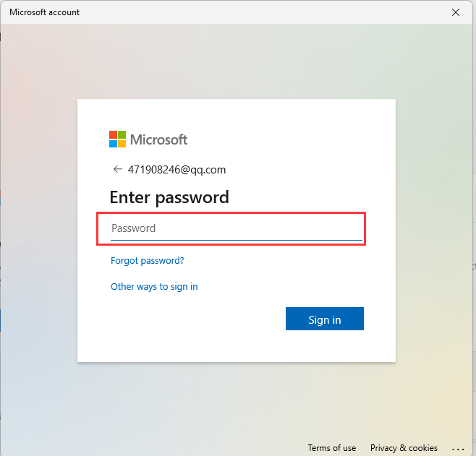Viewport: 476px width, 456px height.
Task: Click the back arrow beside the email address
Action: [117, 169]
